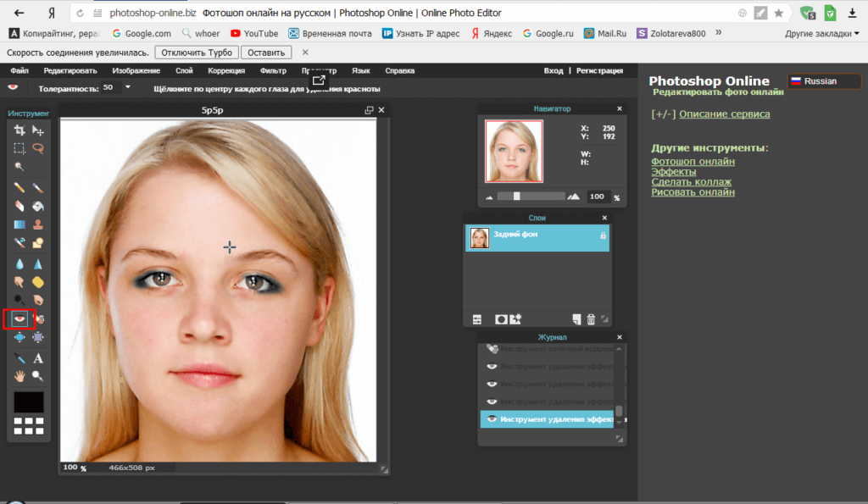The height and width of the screenshot is (504, 868).
Task: Activate the Hand pan tool
Action: click(19, 376)
